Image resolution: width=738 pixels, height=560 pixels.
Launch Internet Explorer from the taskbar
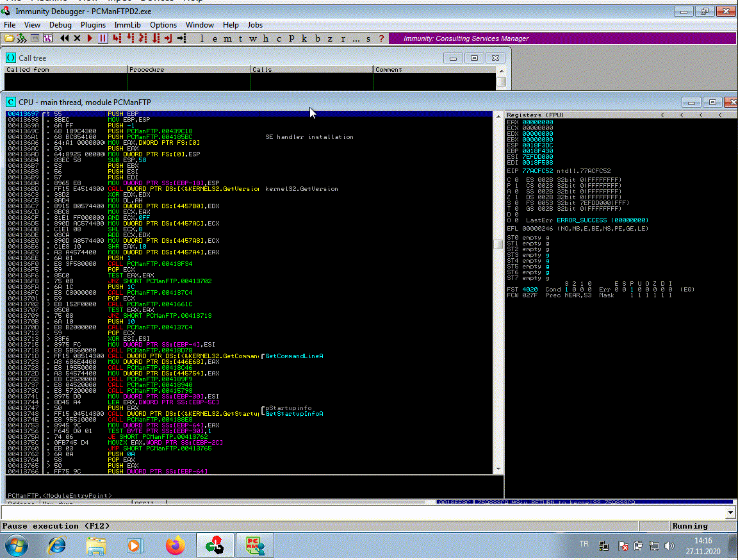(57, 546)
